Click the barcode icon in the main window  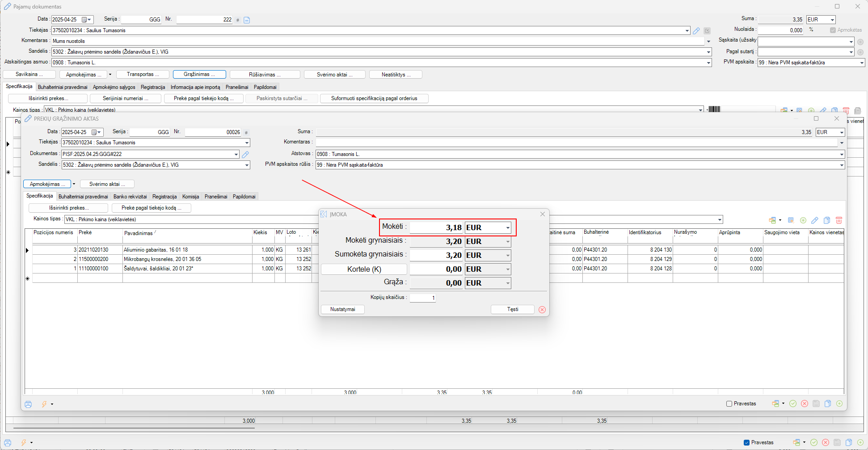714,109
